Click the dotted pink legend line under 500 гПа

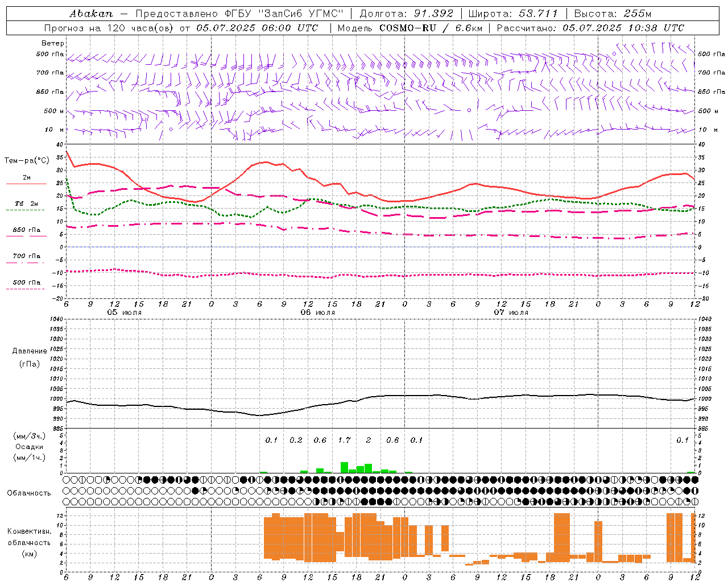pos(26,289)
